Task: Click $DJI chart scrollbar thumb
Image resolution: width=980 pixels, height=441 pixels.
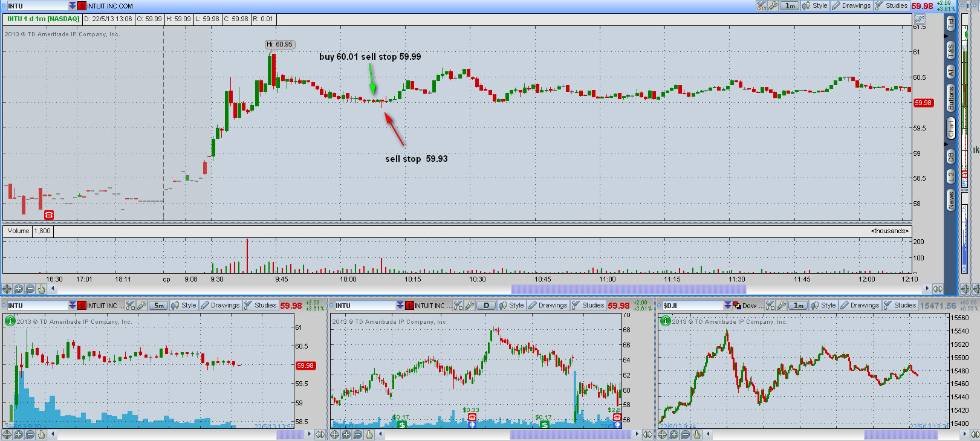Action: [x=901, y=434]
